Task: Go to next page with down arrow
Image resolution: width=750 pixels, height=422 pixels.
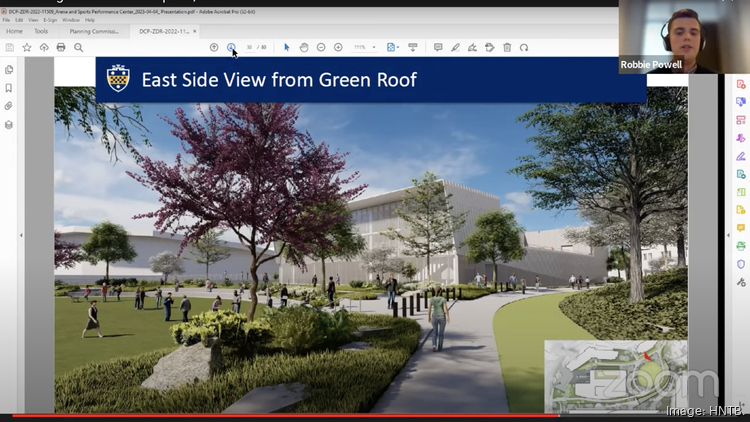Action: [231, 47]
